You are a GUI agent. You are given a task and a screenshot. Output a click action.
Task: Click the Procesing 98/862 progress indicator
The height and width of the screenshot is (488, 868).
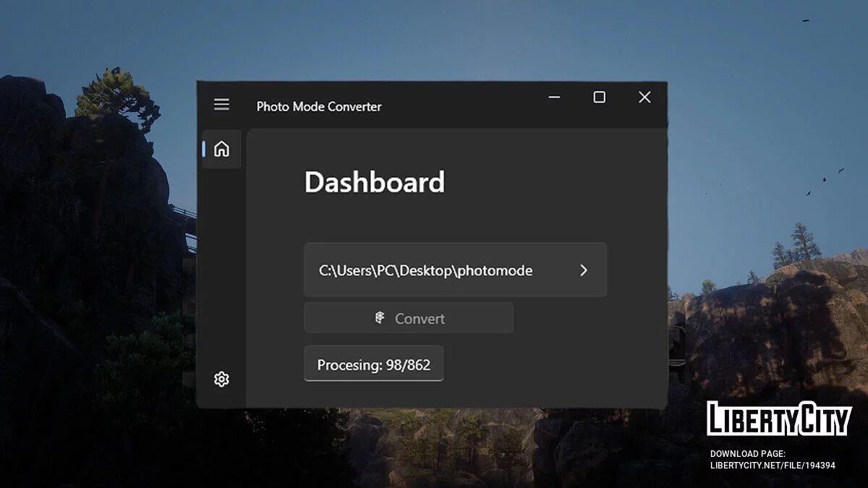(x=373, y=364)
